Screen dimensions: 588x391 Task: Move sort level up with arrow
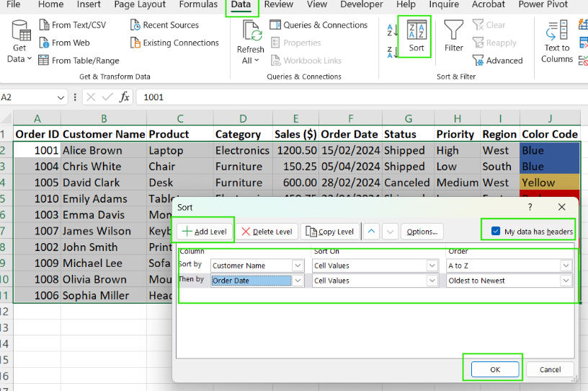pos(371,232)
